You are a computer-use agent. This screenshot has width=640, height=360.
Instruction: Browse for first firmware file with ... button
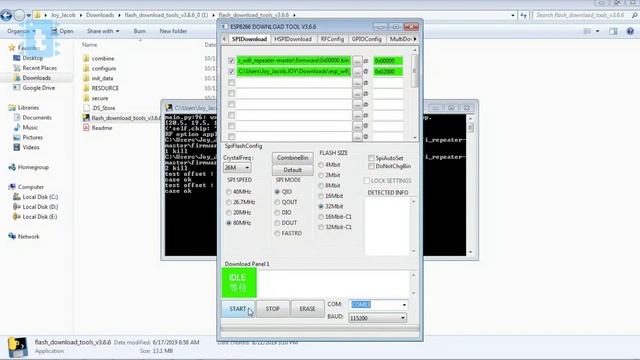point(358,61)
